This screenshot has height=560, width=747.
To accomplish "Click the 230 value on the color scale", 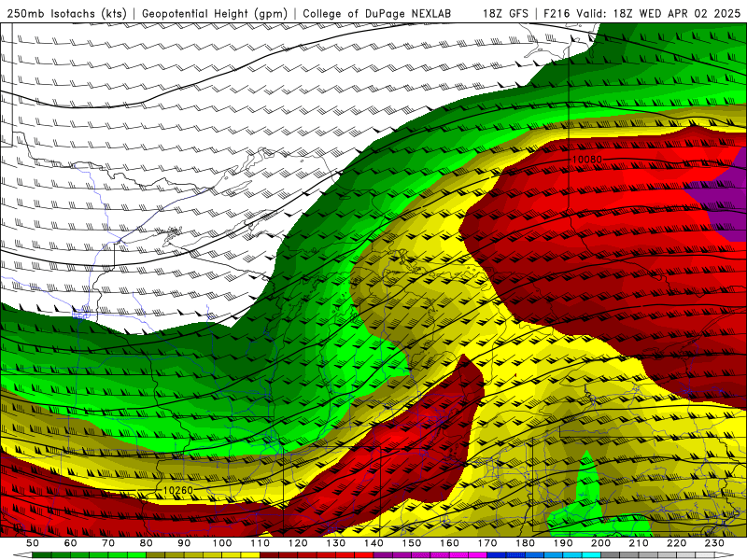I will point(714,543).
